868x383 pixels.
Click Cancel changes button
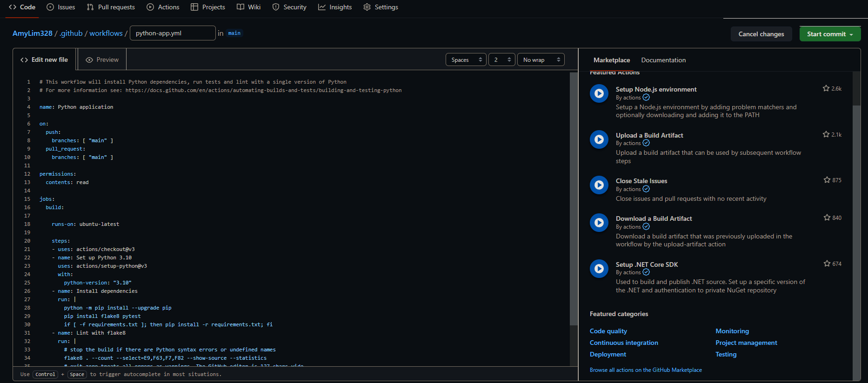pyautogui.click(x=761, y=34)
